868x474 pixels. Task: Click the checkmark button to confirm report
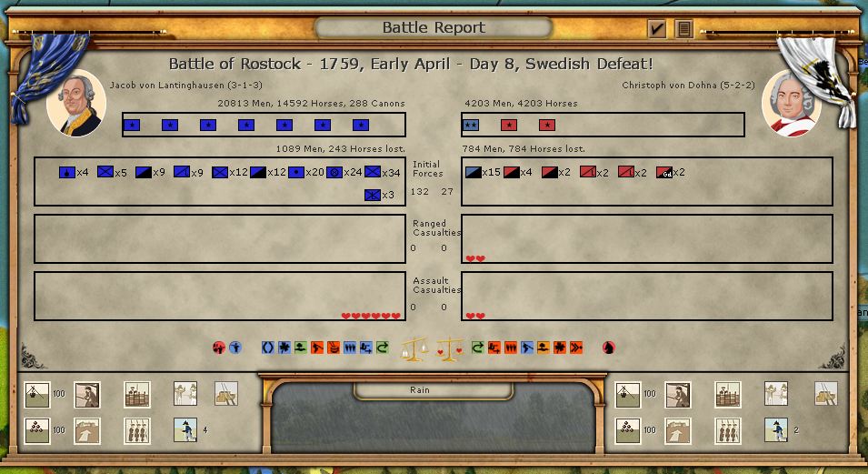coord(657,29)
